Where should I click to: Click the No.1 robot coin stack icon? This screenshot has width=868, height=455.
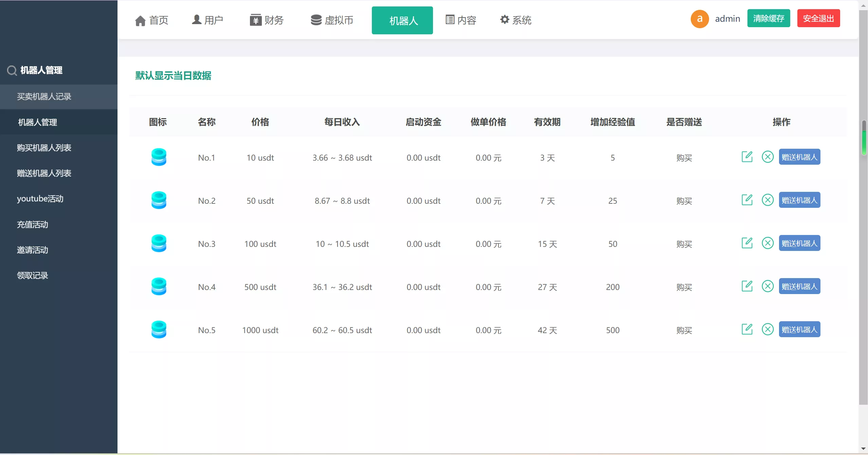[159, 157]
